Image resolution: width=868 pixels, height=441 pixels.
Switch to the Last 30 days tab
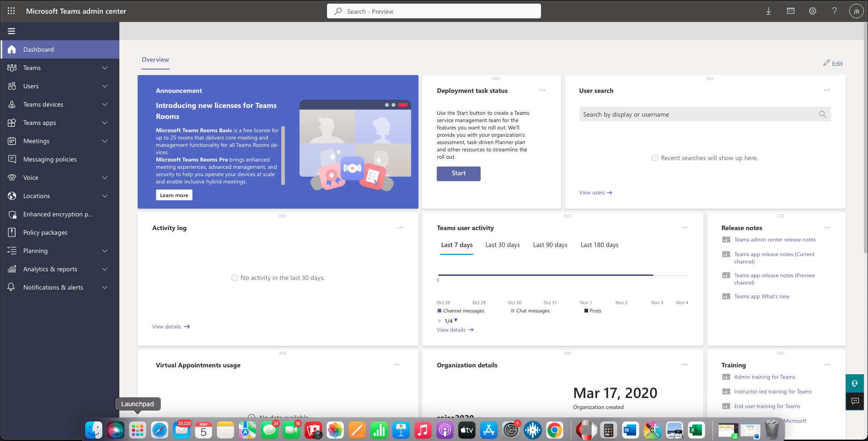click(502, 245)
